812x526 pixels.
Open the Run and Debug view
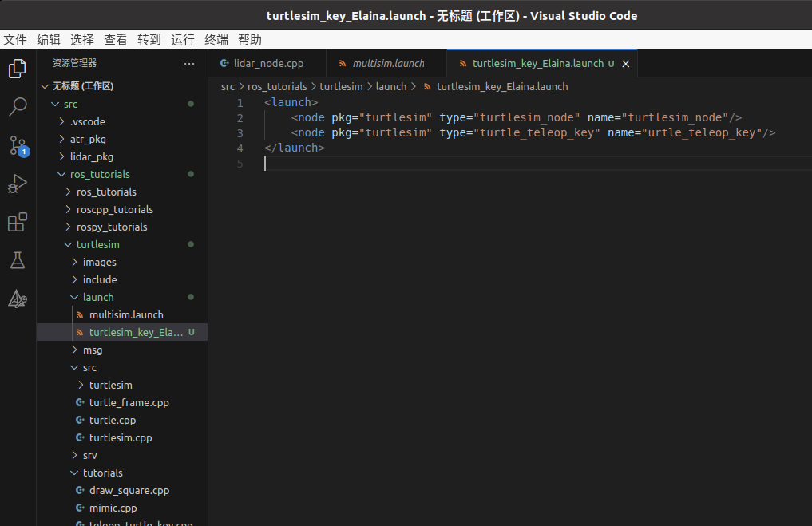[x=18, y=184]
